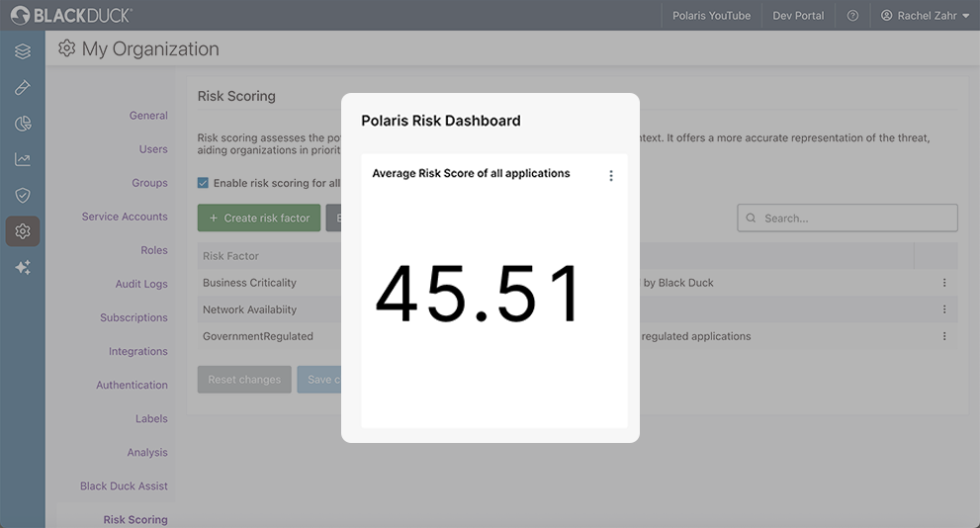Click the My Organization page title
Viewport: 980px width, 528px height.
coord(150,48)
